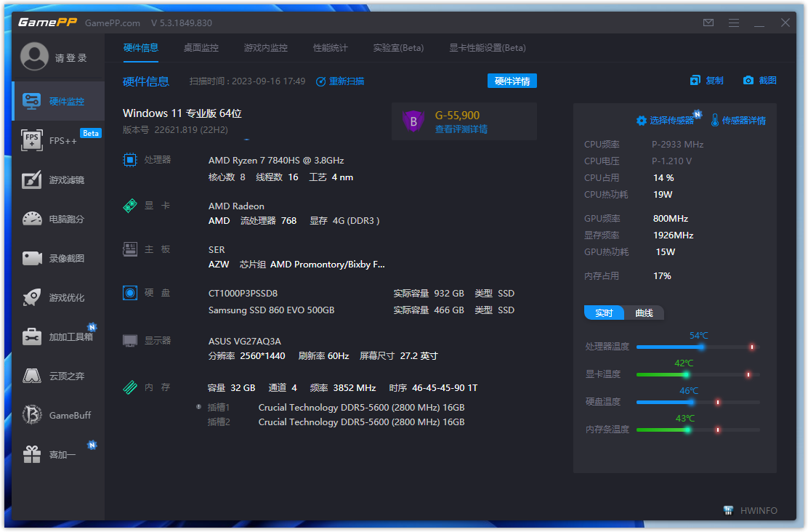Viewport: 808px width, 532px height.
Task: Click the 显卡温度 slider handle
Action: pos(686,375)
